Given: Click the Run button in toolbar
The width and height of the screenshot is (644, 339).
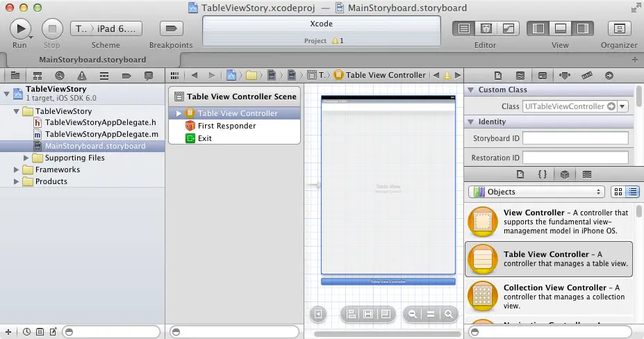Looking at the screenshot, I should click(21, 28).
